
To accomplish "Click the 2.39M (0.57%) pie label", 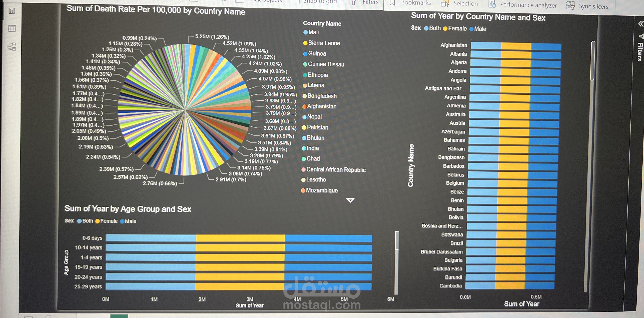I will (116, 169).
